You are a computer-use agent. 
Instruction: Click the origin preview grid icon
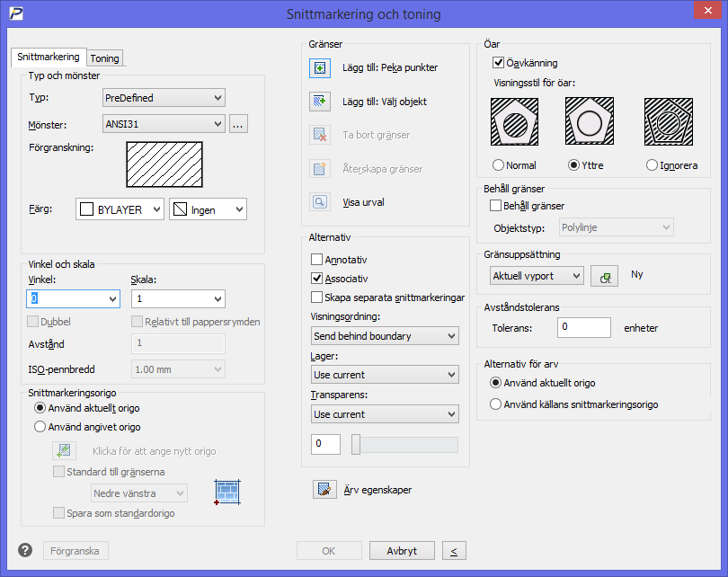click(227, 492)
